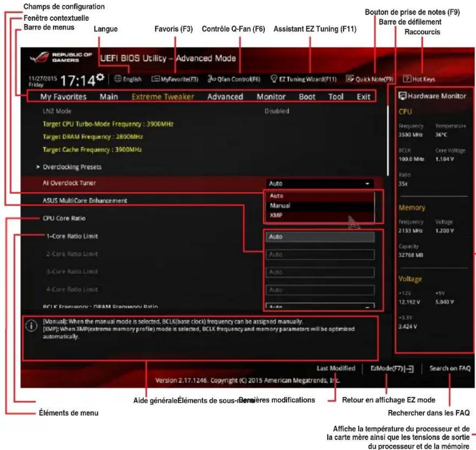Click Target DRAM Frequency : 2800MHz
The width and height of the screenshot is (476, 450).
click(x=93, y=137)
